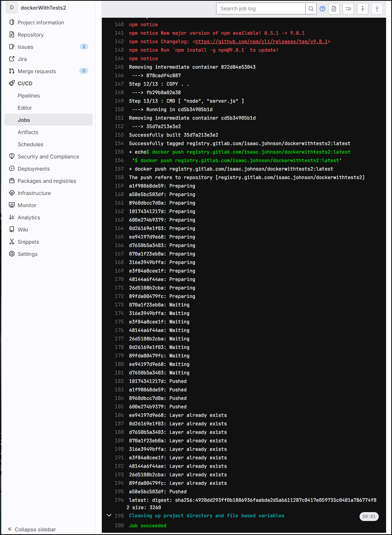Click 'Step 12/13 : COPY . .' line
Screen dimensions: 392x535
pos(159,84)
